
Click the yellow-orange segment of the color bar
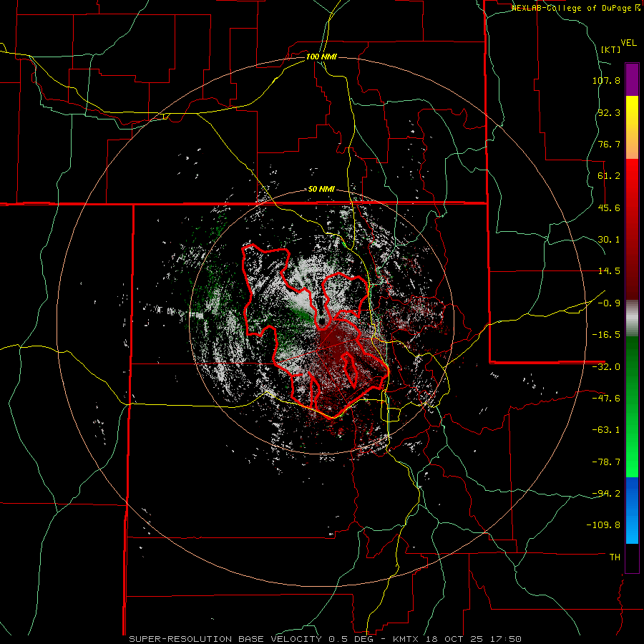coord(632,127)
